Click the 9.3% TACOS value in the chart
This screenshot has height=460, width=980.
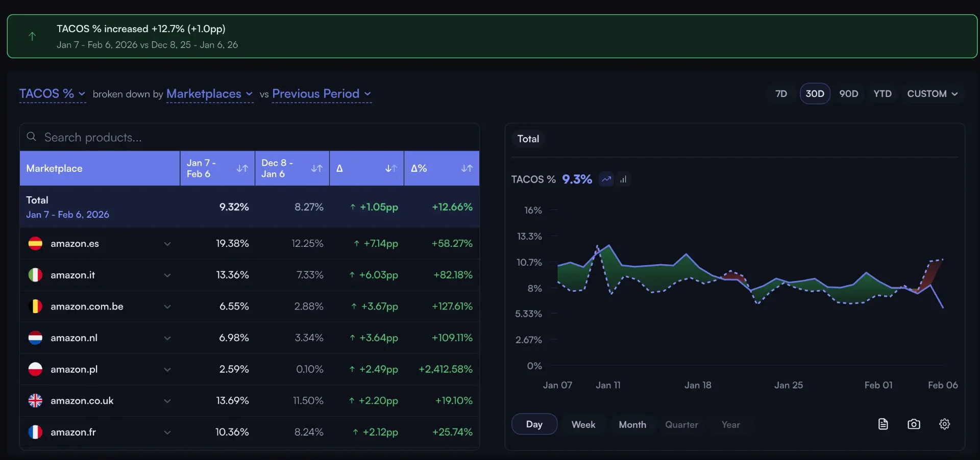[577, 179]
